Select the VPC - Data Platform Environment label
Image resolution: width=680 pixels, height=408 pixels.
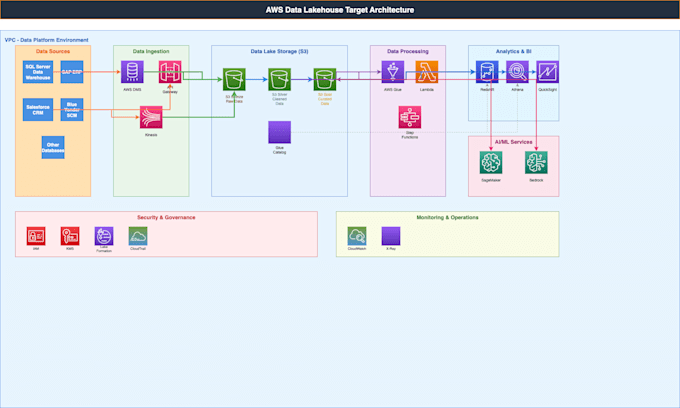[x=46, y=40]
